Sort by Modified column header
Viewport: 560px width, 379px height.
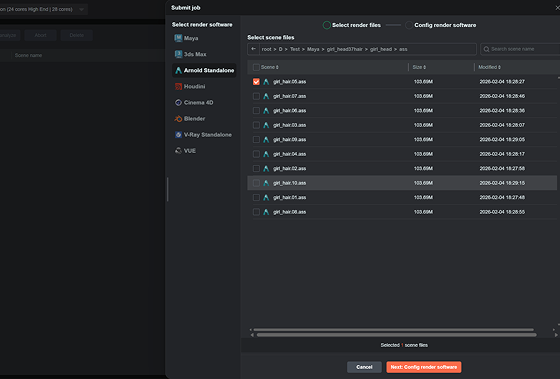(489, 67)
